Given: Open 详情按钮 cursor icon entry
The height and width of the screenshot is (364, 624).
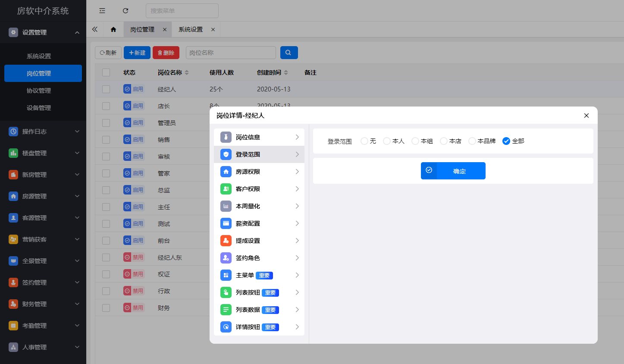Looking at the screenshot, I should (226, 327).
